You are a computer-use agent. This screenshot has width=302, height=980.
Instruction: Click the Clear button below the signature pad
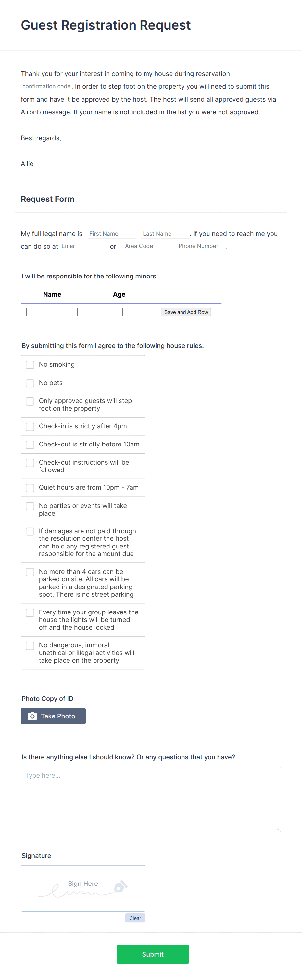(135, 918)
